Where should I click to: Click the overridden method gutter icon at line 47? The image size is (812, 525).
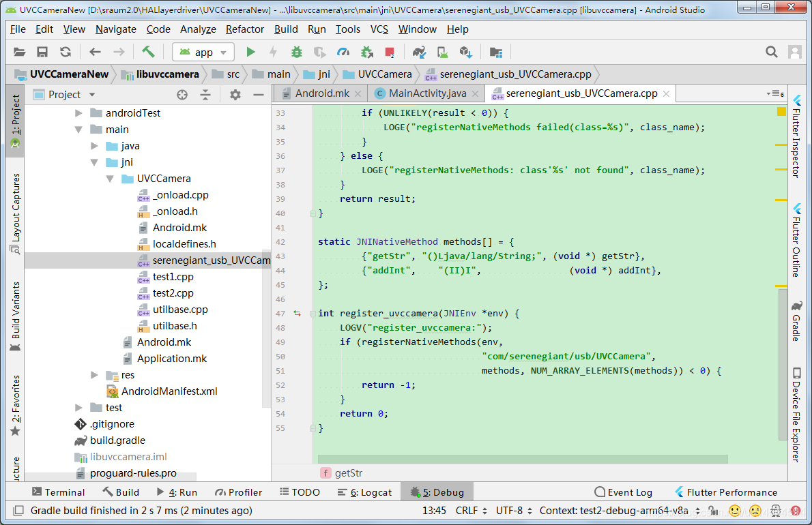coord(297,314)
